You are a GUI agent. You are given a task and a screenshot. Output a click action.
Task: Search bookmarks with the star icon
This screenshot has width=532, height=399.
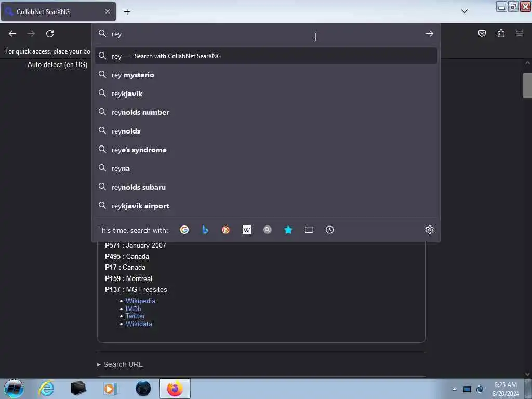coord(288,230)
